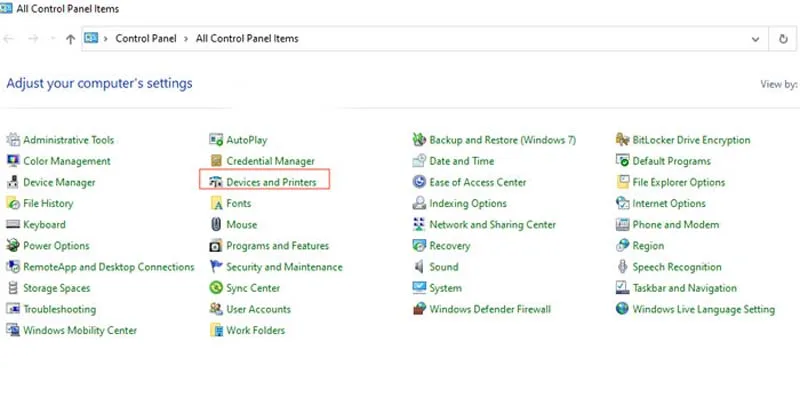Open the System link
Screen dimensions: 800x397
click(x=445, y=288)
